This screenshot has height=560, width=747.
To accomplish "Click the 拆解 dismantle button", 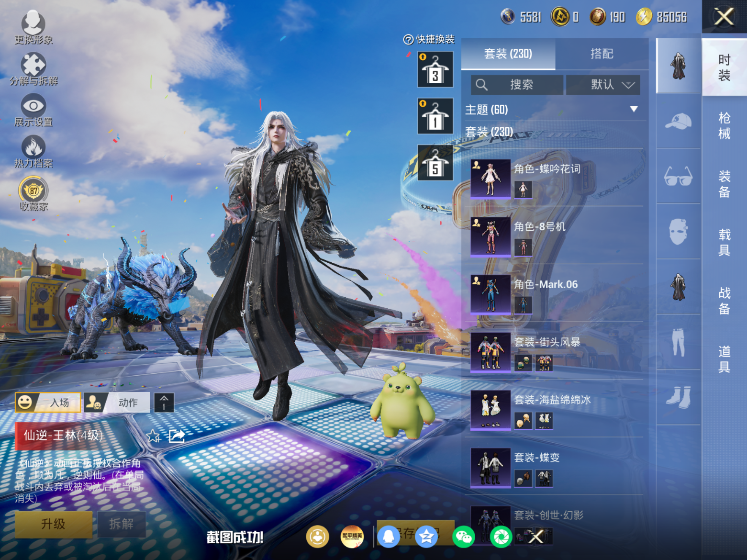I will click(121, 524).
